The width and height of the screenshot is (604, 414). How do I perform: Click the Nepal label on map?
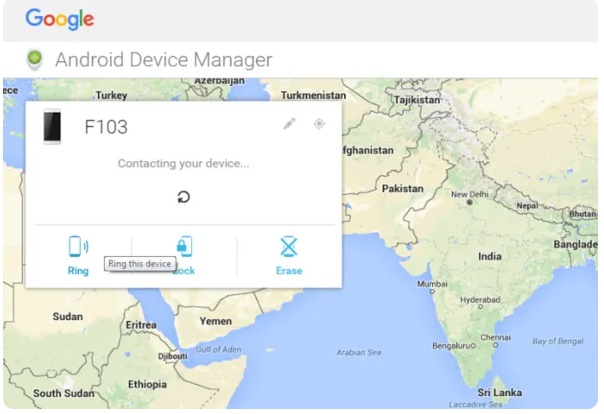[527, 206]
